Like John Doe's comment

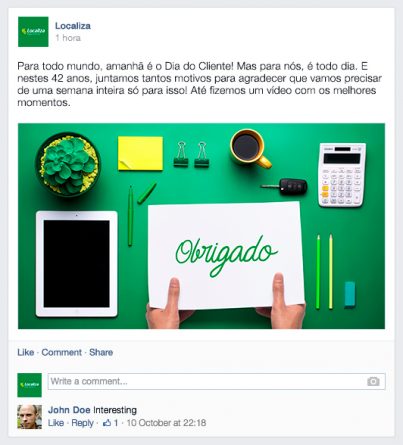56,423
